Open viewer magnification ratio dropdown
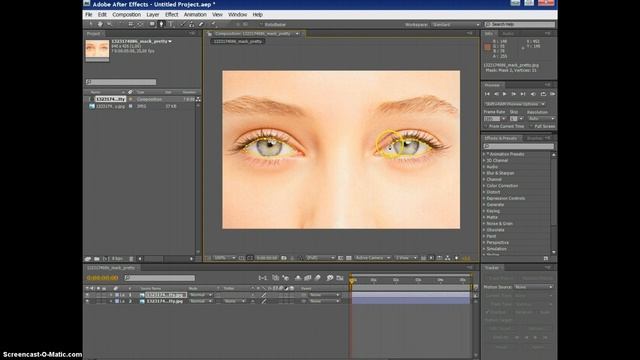Viewport: 640px width, 360px height. pos(225,258)
